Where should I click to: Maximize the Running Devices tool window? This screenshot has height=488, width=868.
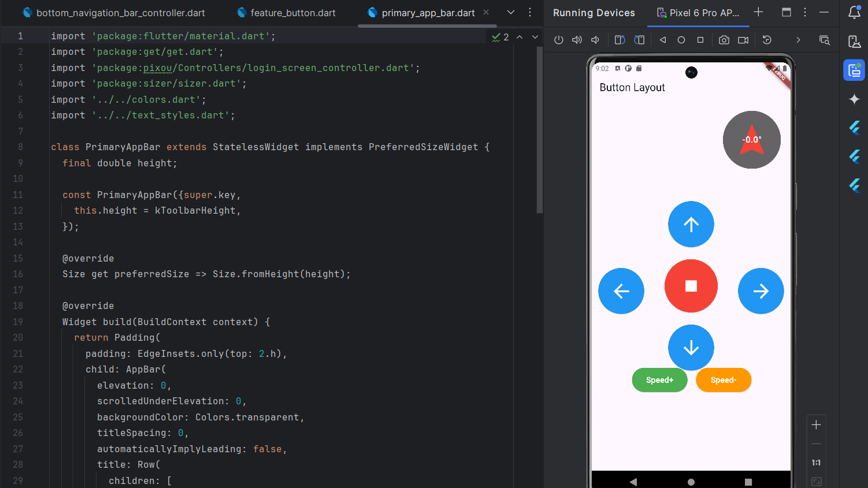point(787,12)
